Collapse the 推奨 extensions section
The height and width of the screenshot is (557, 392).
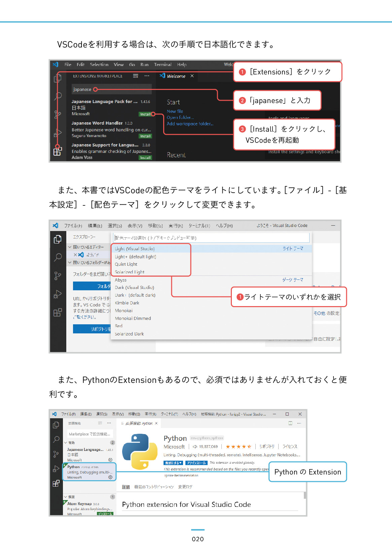(x=66, y=497)
